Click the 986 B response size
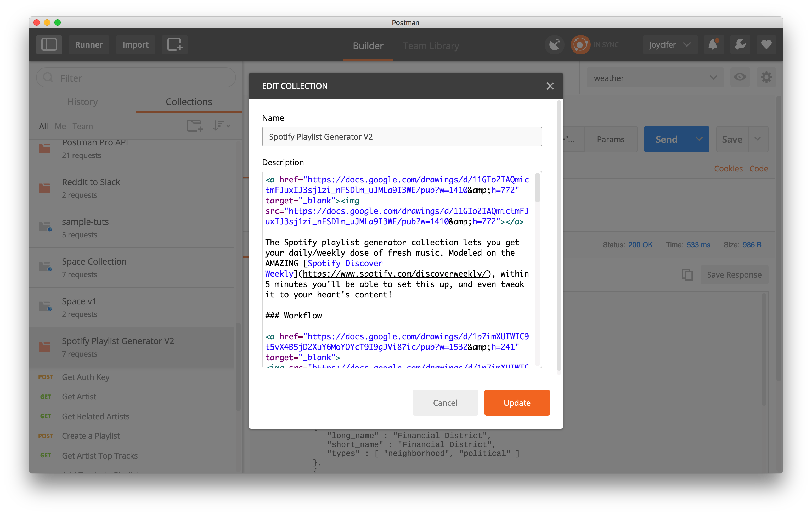This screenshot has width=812, height=515. click(x=752, y=245)
